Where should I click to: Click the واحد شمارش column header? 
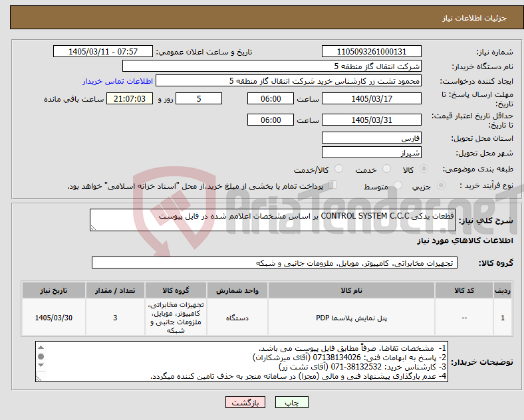pyautogui.click(x=237, y=290)
